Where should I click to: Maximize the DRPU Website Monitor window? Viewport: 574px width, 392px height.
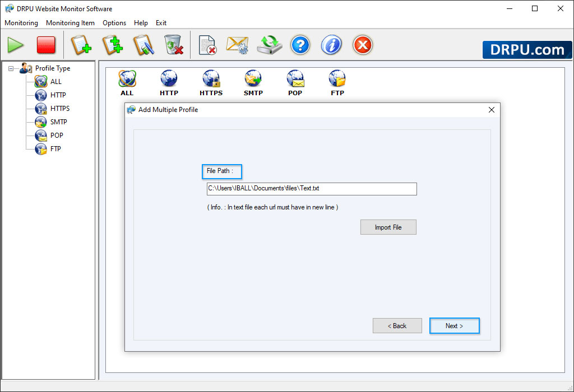click(x=534, y=8)
